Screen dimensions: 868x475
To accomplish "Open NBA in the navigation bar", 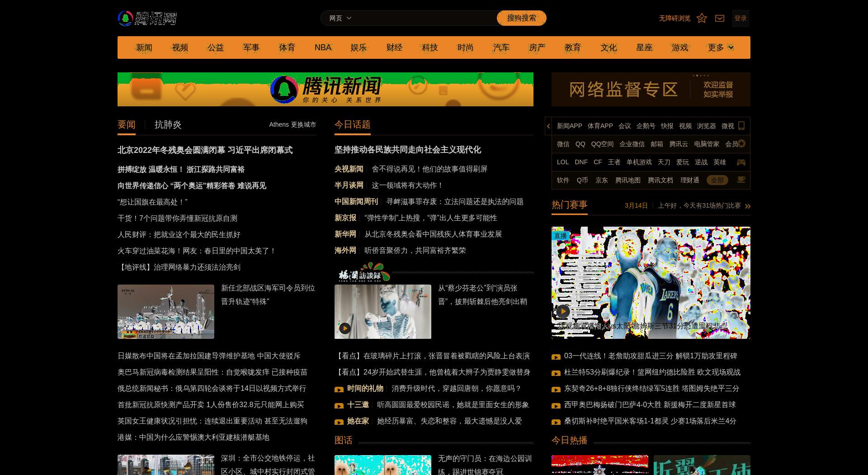I will [x=323, y=47].
